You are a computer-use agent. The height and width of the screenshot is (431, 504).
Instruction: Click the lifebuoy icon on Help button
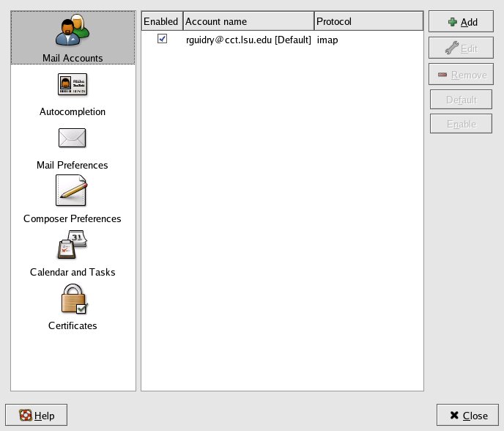click(x=24, y=416)
